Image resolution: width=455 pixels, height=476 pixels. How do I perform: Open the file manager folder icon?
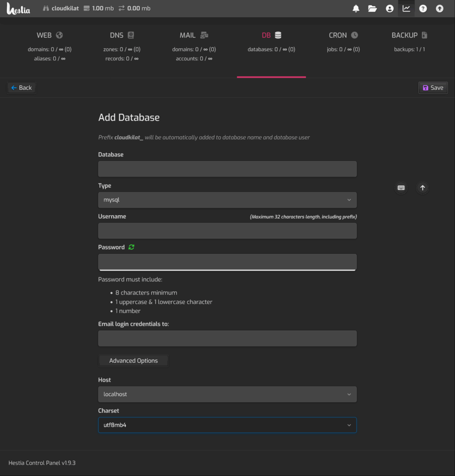point(372,8)
